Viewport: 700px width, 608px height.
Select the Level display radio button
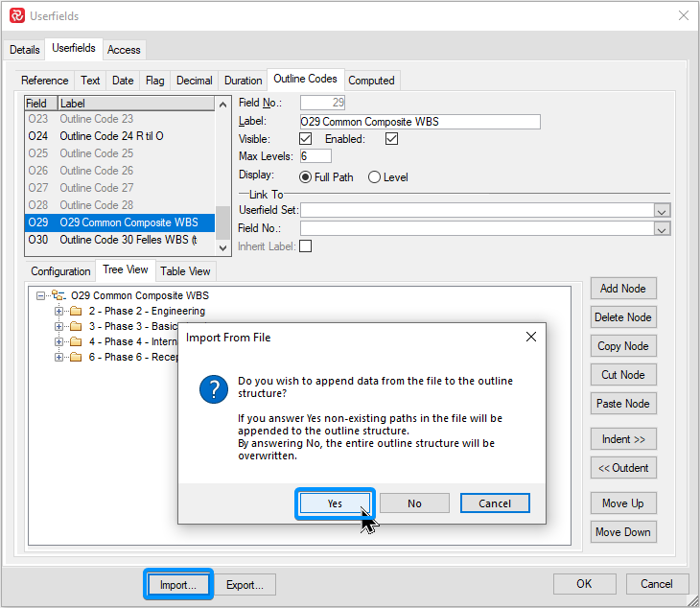pos(375,177)
